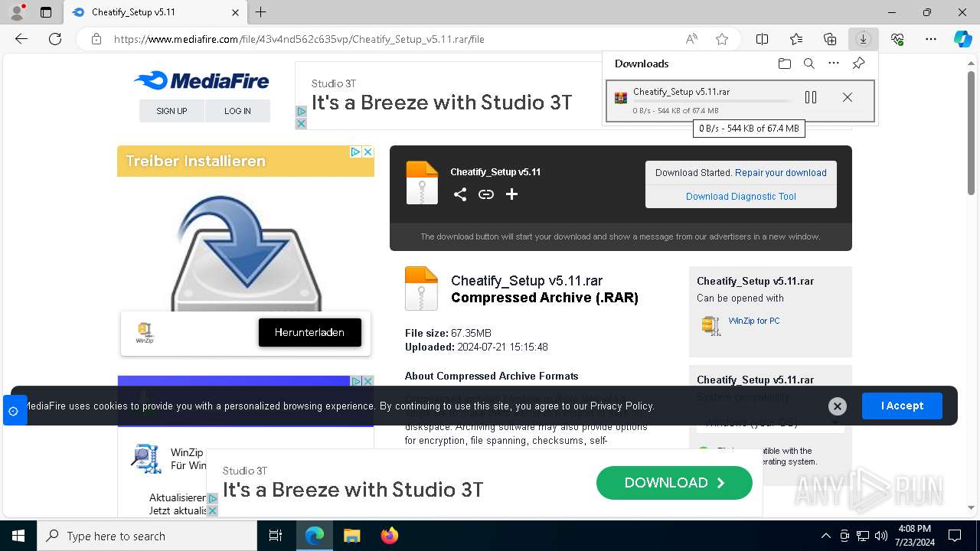Open the volume control in system tray
The height and width of the screenshot is (551, 980).
click(881, 536)
